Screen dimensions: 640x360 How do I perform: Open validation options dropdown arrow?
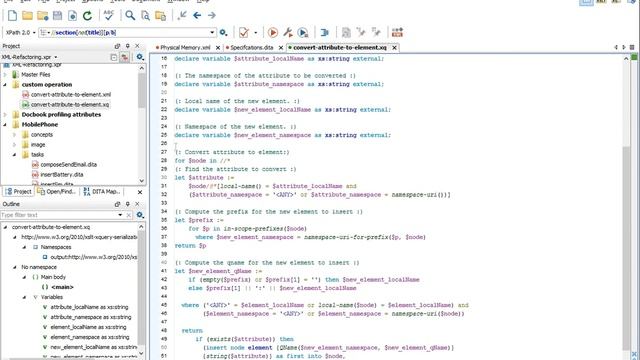(256, 32)
